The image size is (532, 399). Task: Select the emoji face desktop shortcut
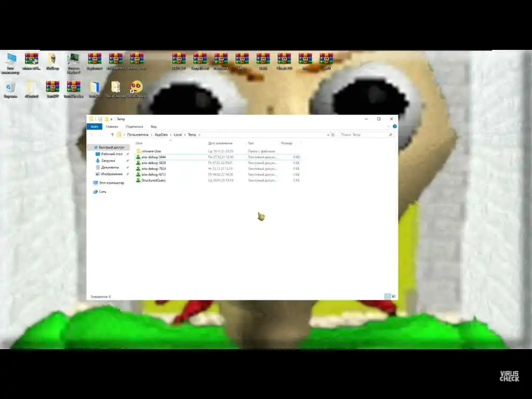pos(137,89)
